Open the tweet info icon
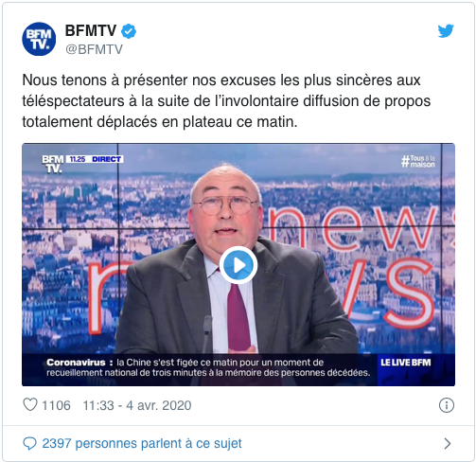This screenshot has width=476, height=462. click(x=447, y=405)
